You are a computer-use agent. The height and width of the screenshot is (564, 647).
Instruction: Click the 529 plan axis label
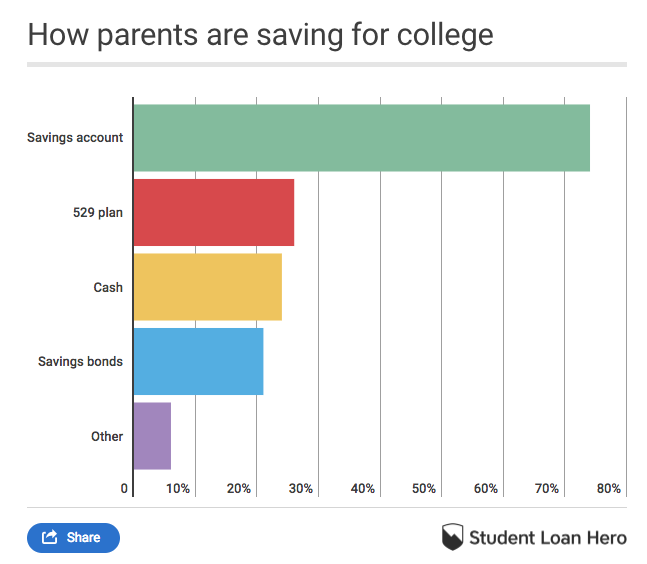coord(98,212)
